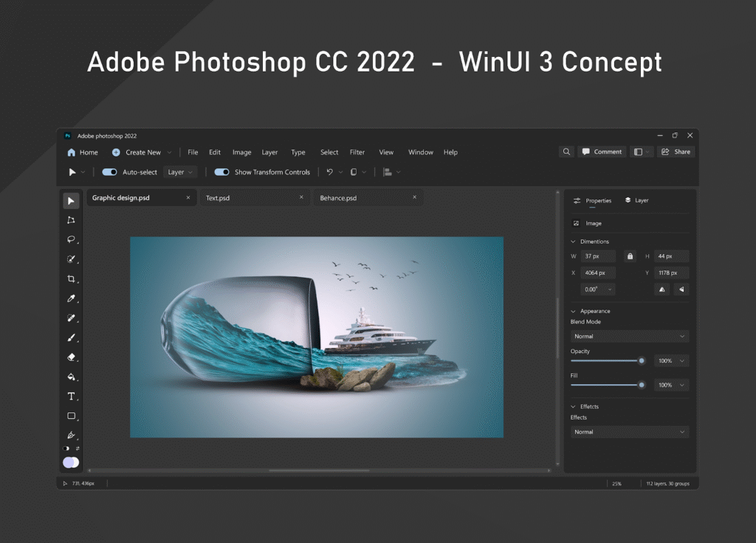Toggle the Auto-select switch
Viewport: 756px width, 543px height.
109,172
